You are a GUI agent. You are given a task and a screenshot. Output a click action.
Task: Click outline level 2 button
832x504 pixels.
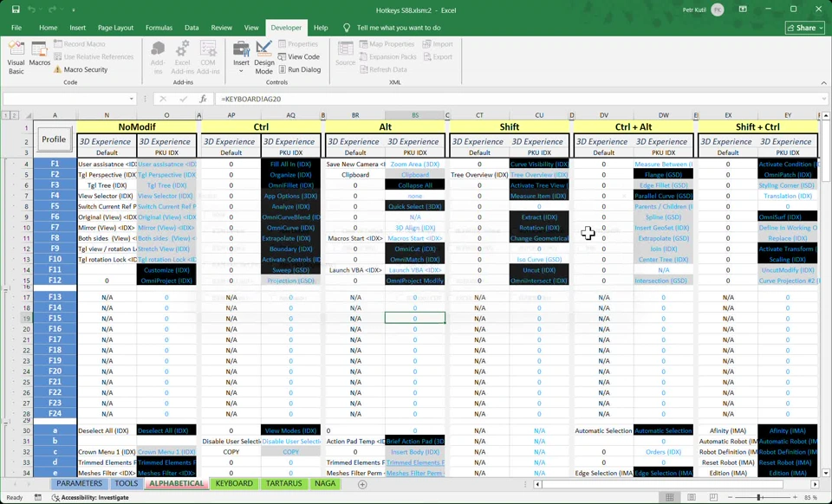pos(14,115)
